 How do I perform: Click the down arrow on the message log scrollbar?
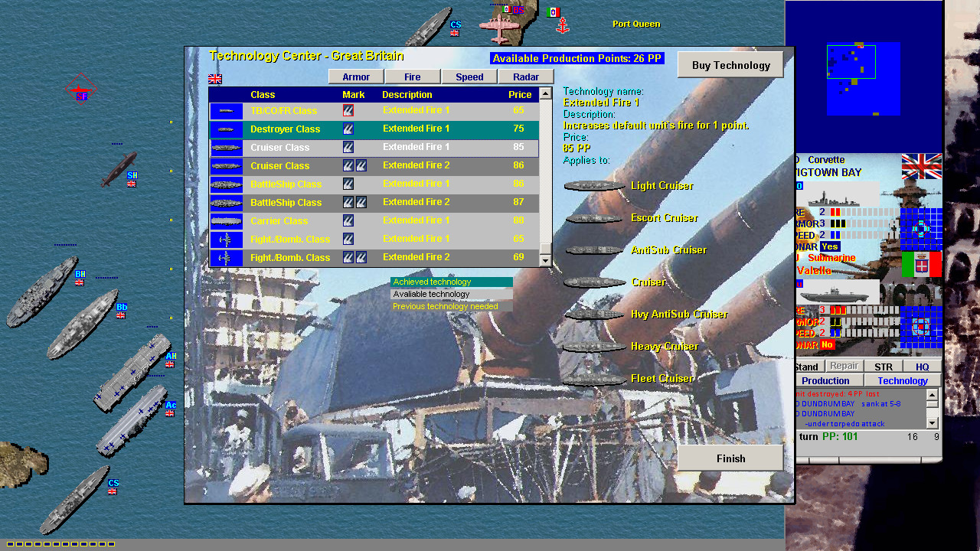[933, 423]
